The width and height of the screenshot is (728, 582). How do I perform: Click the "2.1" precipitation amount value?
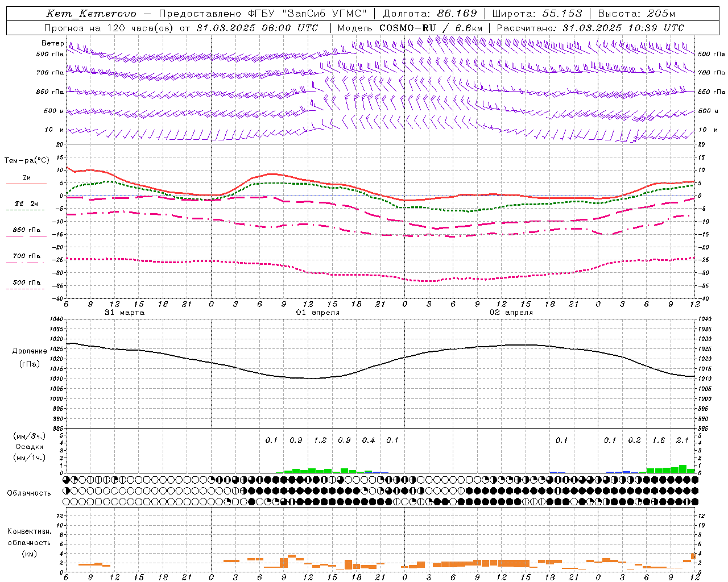(682, 440)
